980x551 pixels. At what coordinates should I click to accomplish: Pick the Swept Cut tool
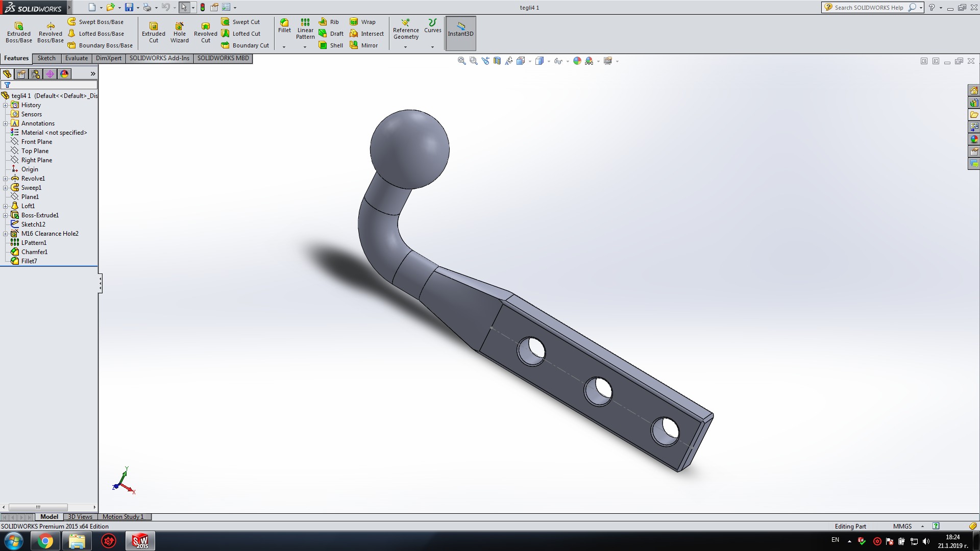(240, 22)
